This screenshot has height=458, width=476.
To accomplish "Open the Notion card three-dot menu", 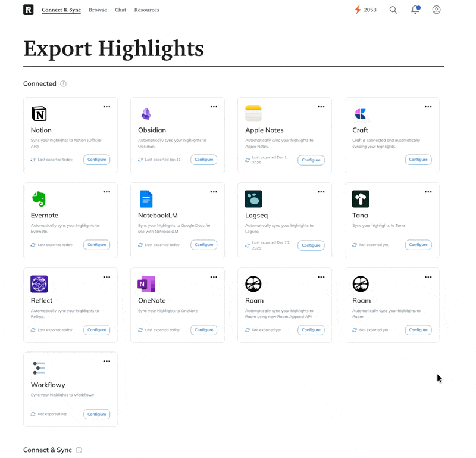I will (x=107, y=107).
